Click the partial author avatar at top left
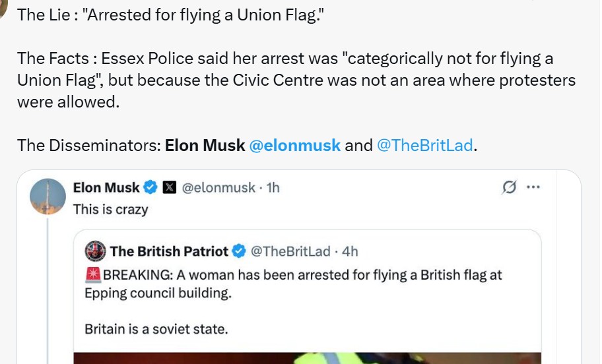 tap(3, 8)
